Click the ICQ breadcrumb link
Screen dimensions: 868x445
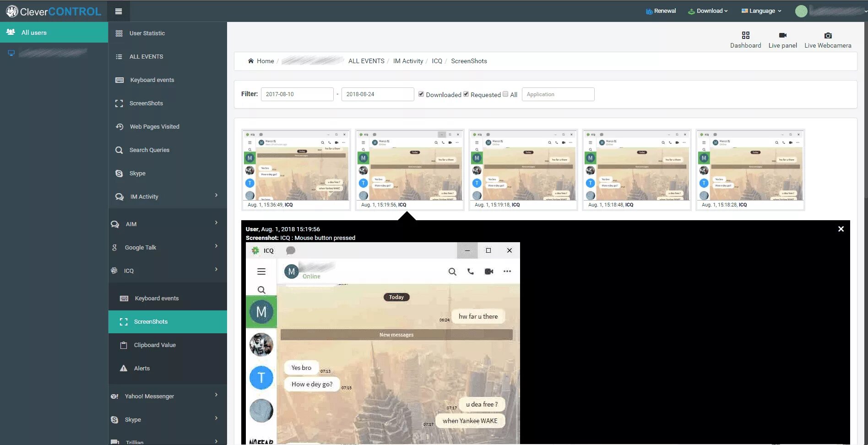[x=437, y=61]
